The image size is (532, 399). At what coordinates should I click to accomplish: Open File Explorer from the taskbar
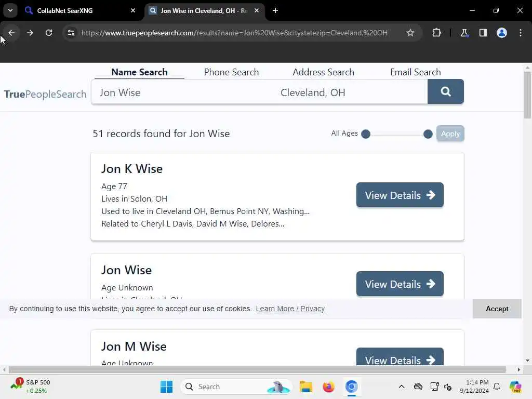point(305,387)
